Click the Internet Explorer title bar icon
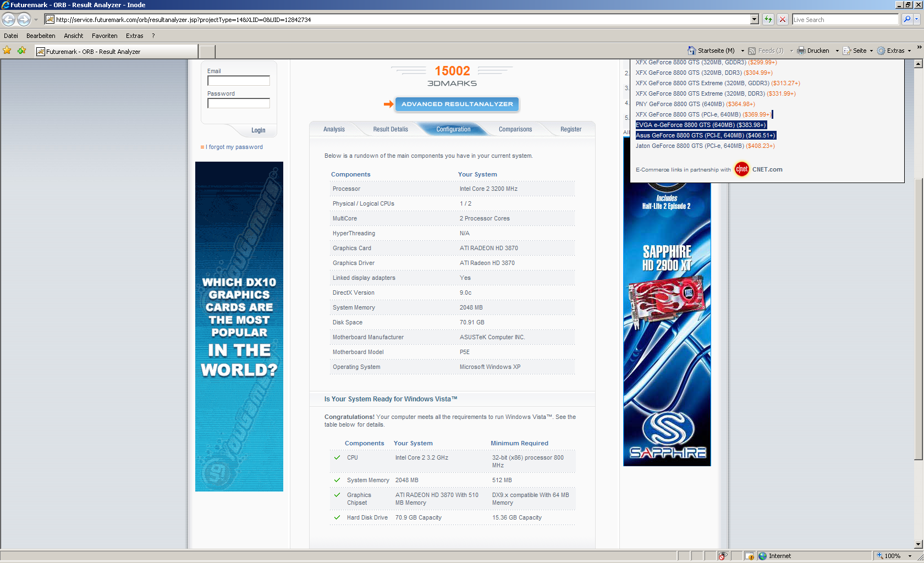This screenshot has width=924, height=563. point(5,5)
